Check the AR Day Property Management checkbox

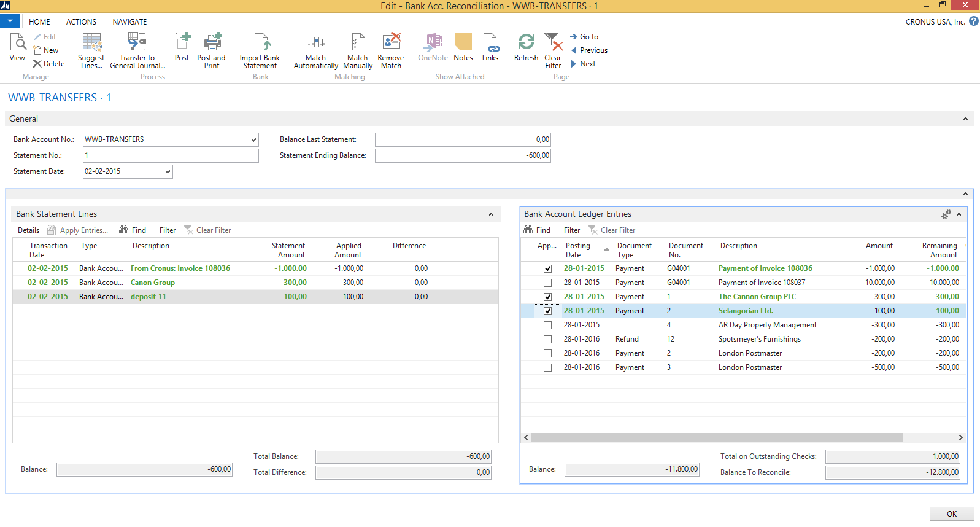pyautogui.click(x=547, y=325)
